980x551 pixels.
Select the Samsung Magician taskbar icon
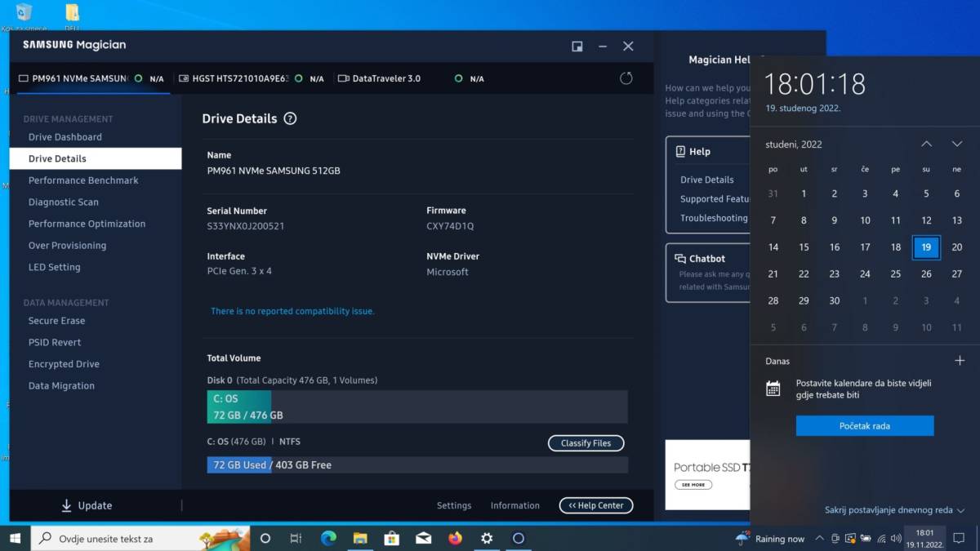point(519,538)
